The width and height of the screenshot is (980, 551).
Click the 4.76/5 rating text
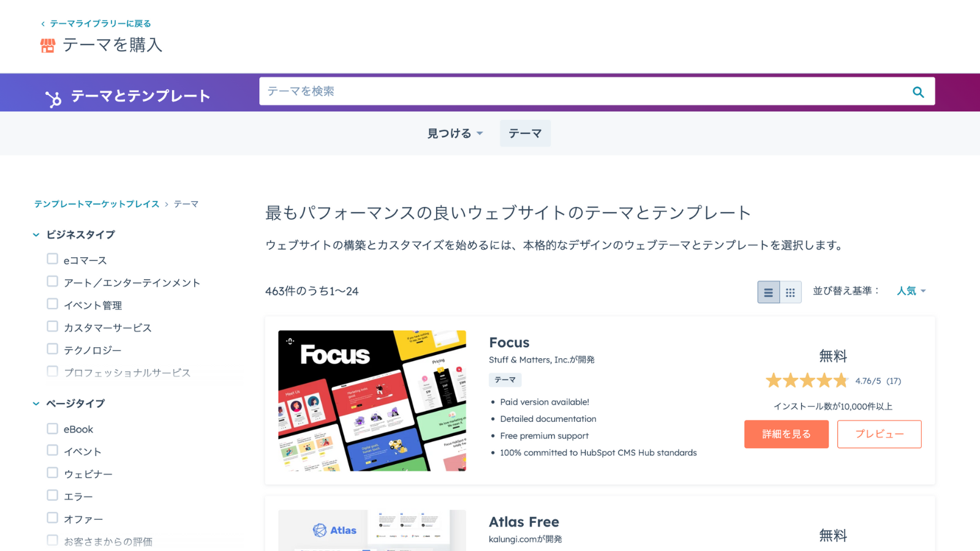coord(869,381)
